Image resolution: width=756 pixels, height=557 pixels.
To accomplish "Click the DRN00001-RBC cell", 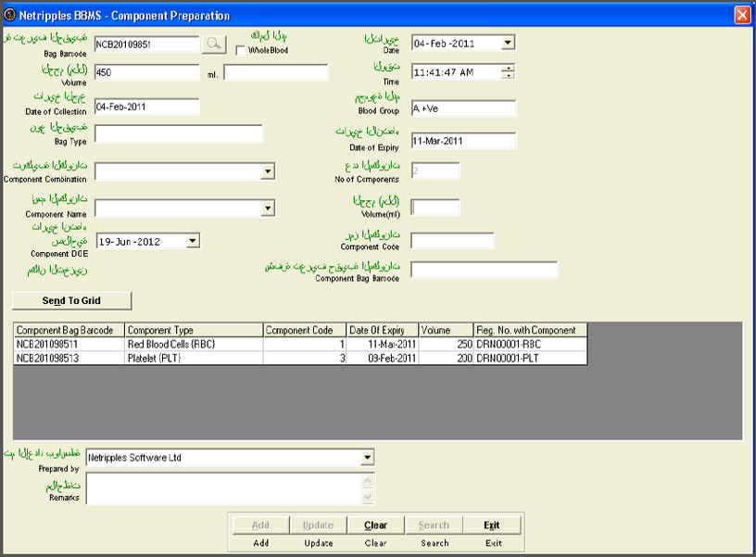I will point(530,345).
